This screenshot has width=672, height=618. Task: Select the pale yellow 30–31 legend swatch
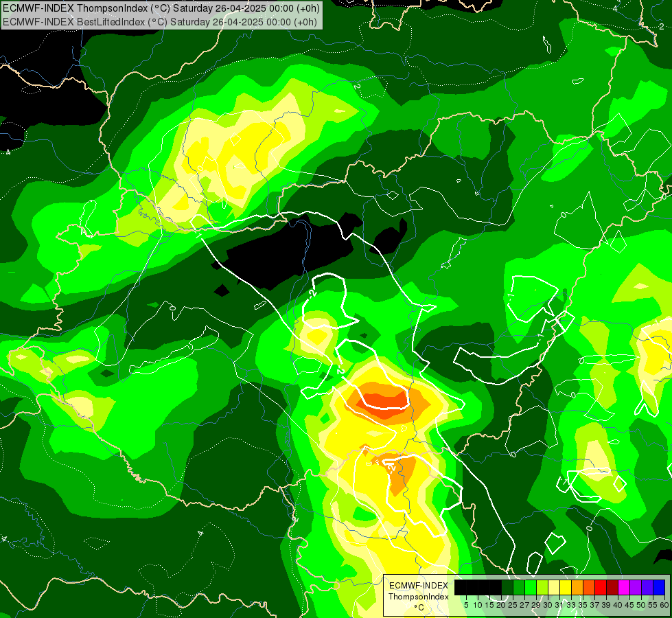click(554, 588)
